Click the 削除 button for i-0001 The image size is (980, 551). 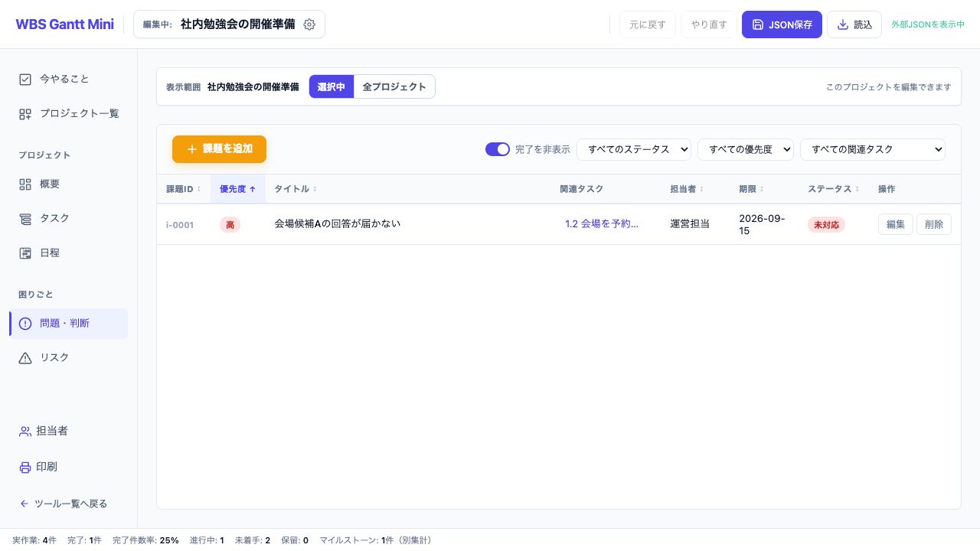[x=934, y=224]
